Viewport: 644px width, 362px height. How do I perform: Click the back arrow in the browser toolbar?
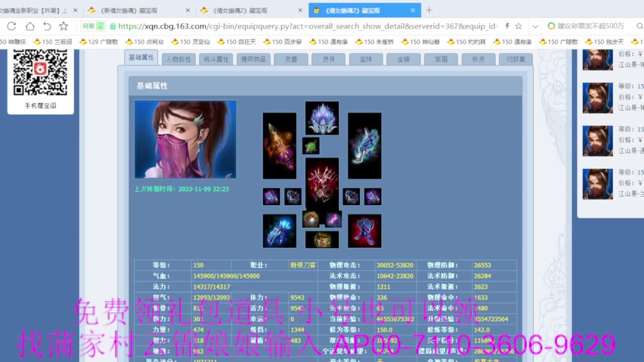click(x=47, y=26)
